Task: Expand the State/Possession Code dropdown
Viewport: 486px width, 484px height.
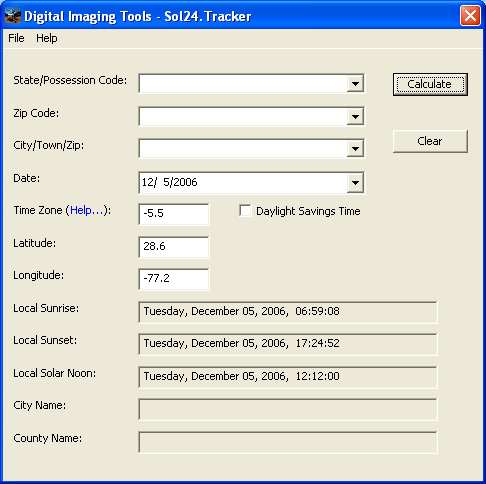Action: pos(355,83)
